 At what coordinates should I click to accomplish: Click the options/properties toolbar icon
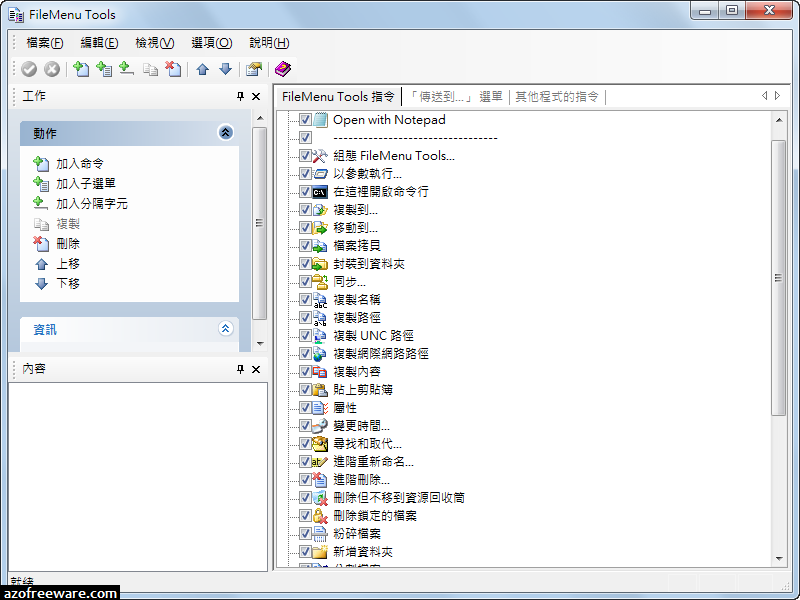pyautogui.click(x=254, y=69)
